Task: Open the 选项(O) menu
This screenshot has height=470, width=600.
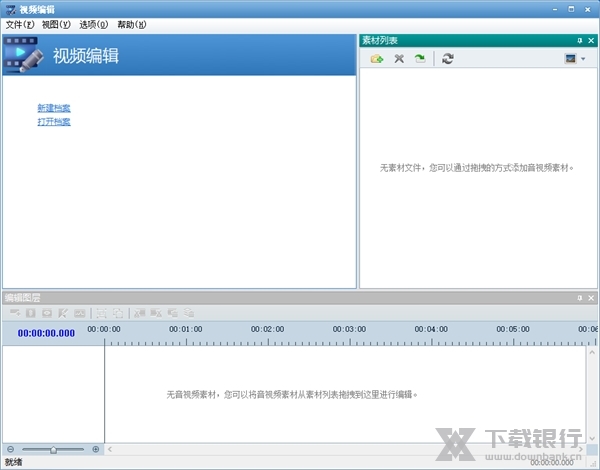Action: 94,25
